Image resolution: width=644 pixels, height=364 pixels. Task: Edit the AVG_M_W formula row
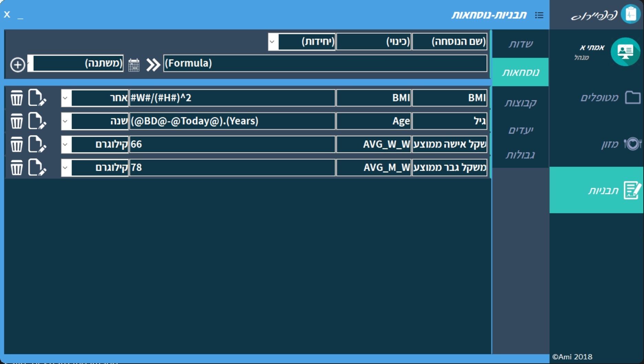point(37,168)
